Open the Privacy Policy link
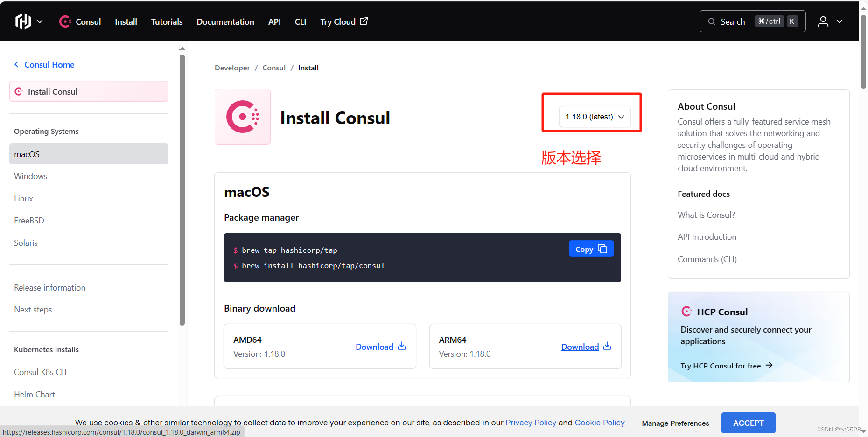 (x=531, y=423)
